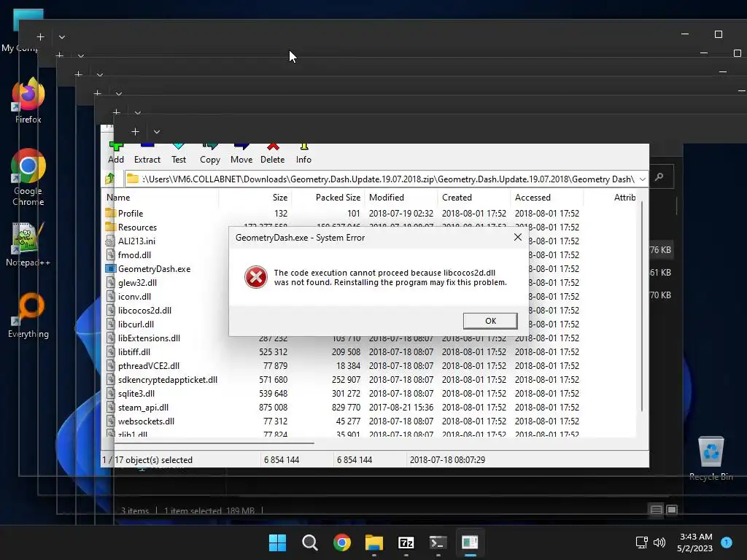This screenshot has height=560, width=747.
Task: Select the libtiff.dll file
Action: pyautogui.click(x=134, y=351)
